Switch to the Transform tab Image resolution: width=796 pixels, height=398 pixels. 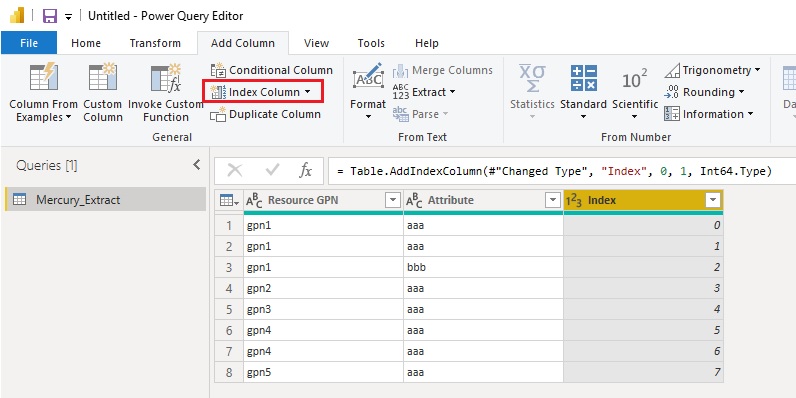click(x=155, y=43)
